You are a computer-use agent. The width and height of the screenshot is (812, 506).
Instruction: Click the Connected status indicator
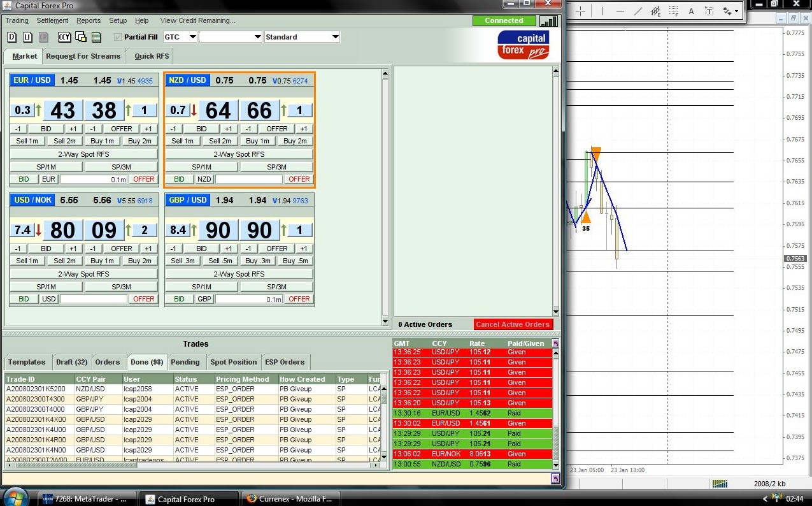pos(504,20)
